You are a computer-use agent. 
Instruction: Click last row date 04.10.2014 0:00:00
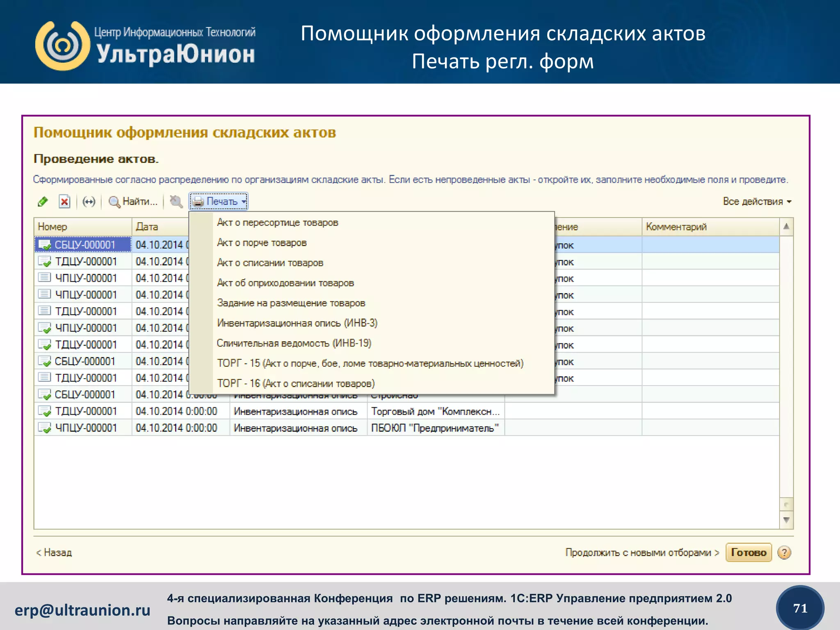(x=180, y=428)
